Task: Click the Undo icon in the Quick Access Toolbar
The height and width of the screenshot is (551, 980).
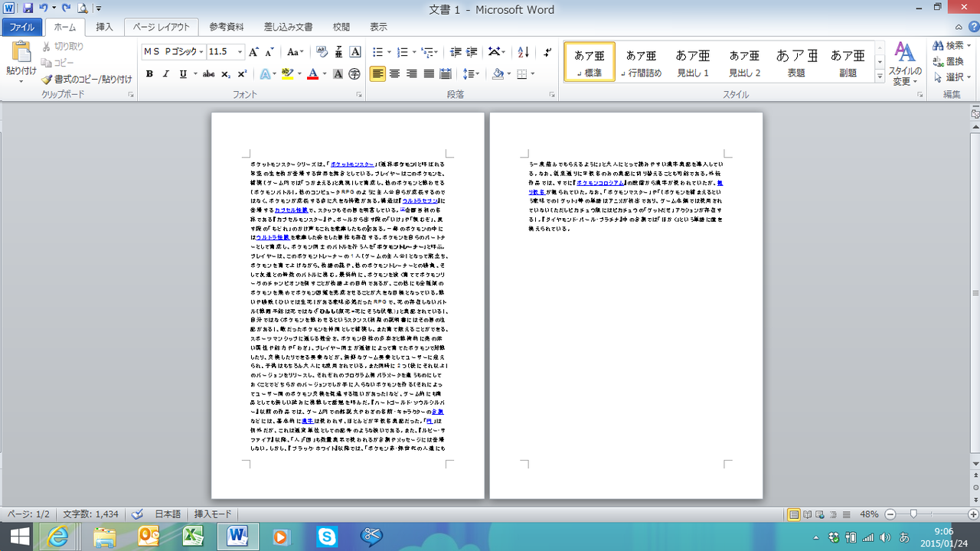Action: pyautogui.click(x=44, y=8)
